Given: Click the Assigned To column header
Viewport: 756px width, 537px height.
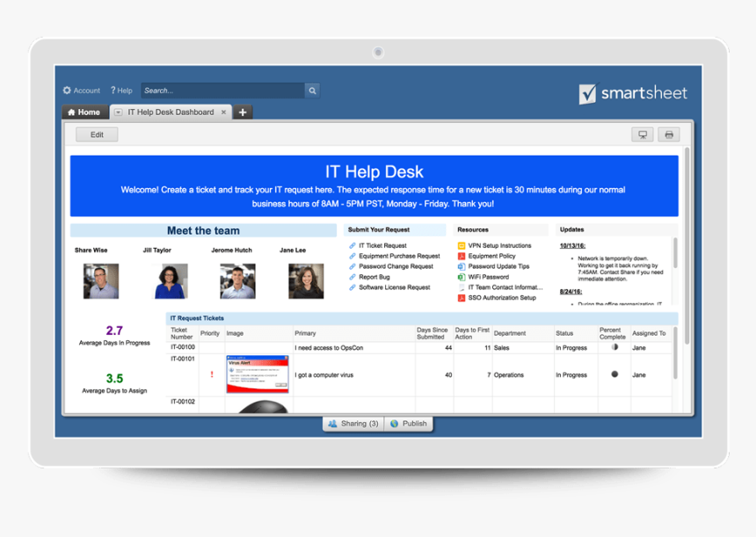Looking at the screenshot, I should (649, 333).
